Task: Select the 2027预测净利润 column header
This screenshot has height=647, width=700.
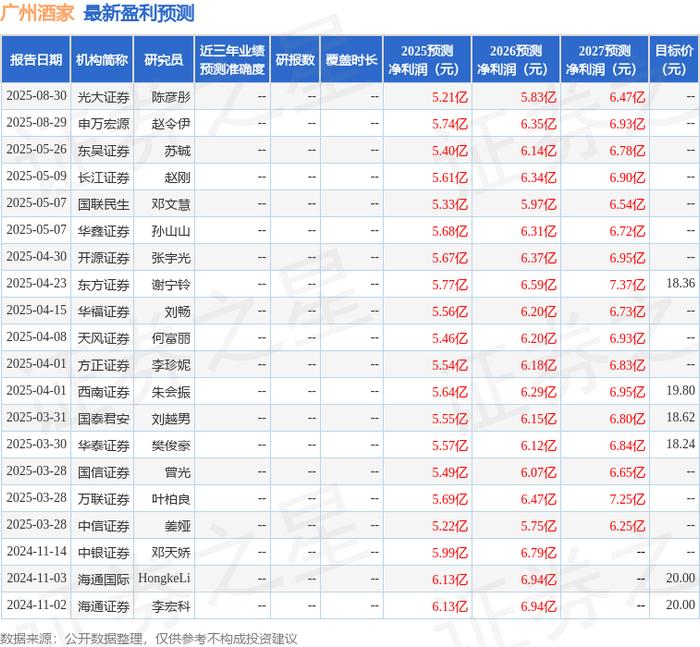Action: [604, 60]
